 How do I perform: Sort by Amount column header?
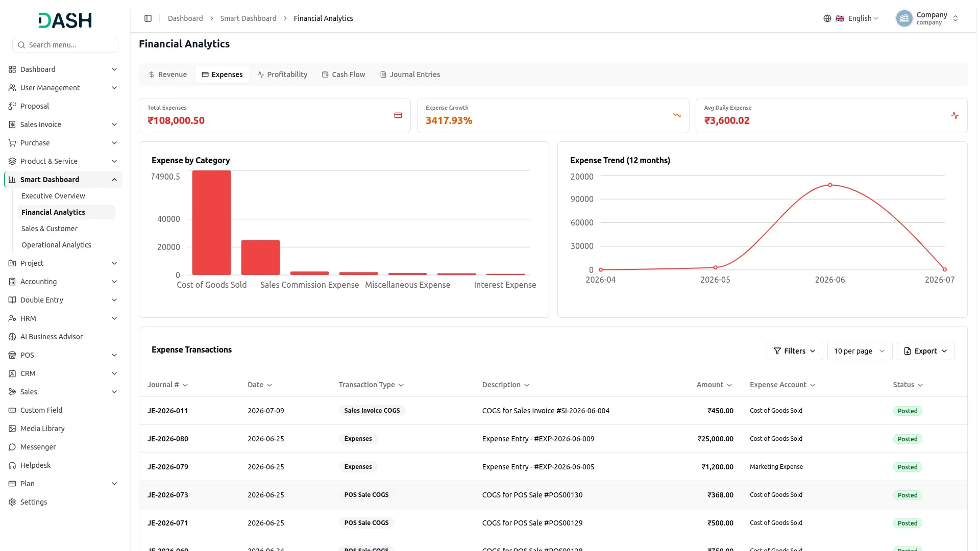(714, 385)
